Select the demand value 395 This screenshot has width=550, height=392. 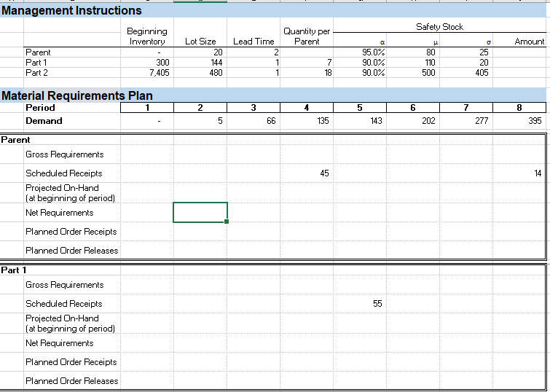point(535,121)
